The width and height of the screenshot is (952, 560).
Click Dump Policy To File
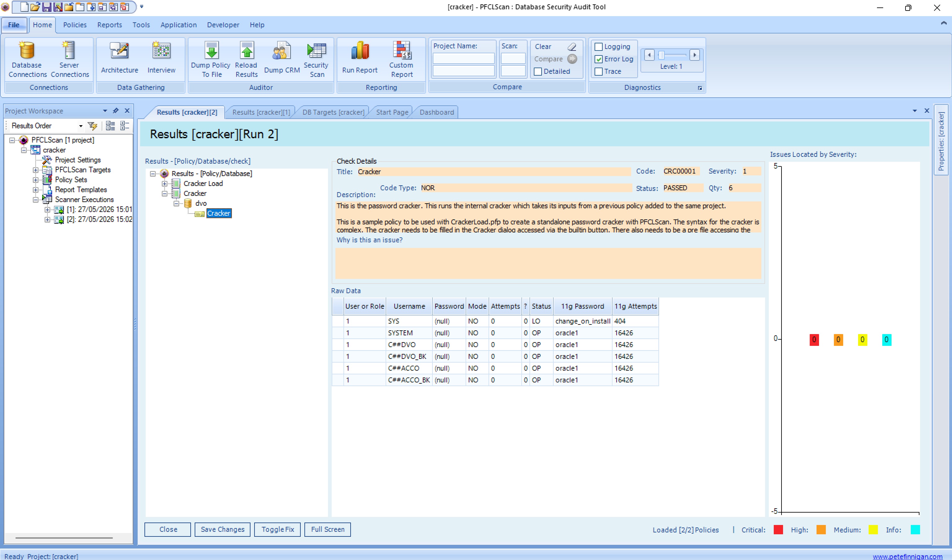tap(211, 59)
